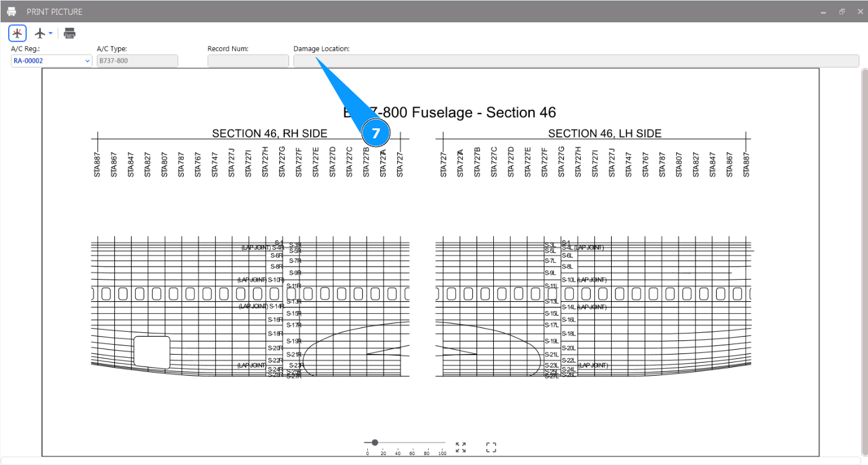
Task: Click STA807 label on the RH side
Action: (x=164, y=164)
